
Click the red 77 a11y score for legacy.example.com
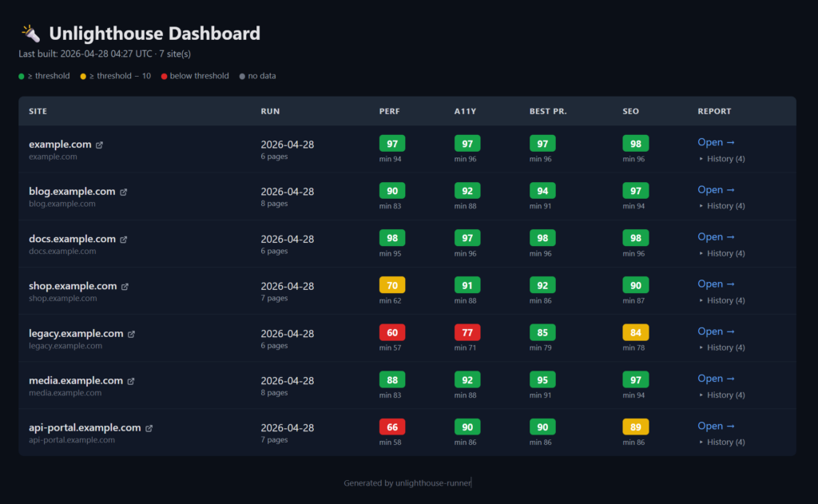(x=467, y=332)
